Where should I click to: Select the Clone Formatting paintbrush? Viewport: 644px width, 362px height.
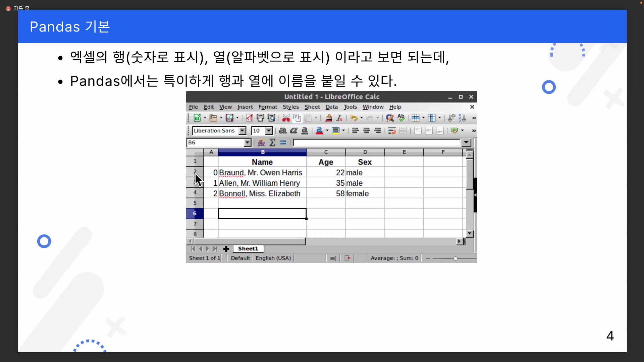329,118
